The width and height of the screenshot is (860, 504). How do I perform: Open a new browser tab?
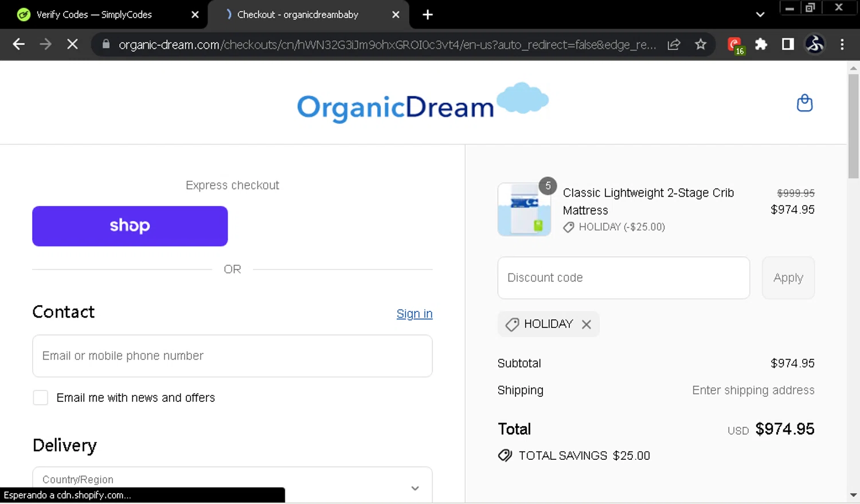click(x=428, y=15)
